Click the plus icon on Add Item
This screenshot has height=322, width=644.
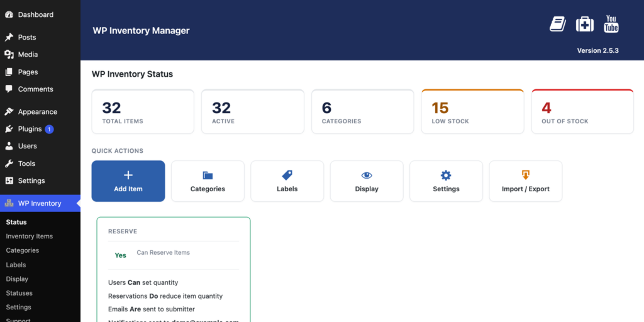[x=128, y=175]
